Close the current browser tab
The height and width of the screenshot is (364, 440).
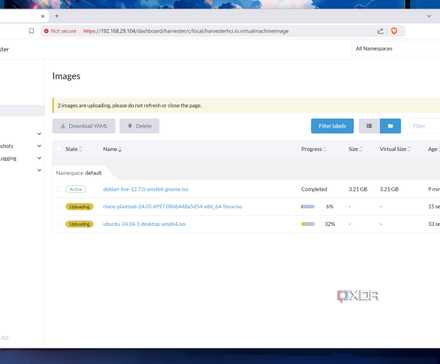pyautogui.click(x=43, y=16)
